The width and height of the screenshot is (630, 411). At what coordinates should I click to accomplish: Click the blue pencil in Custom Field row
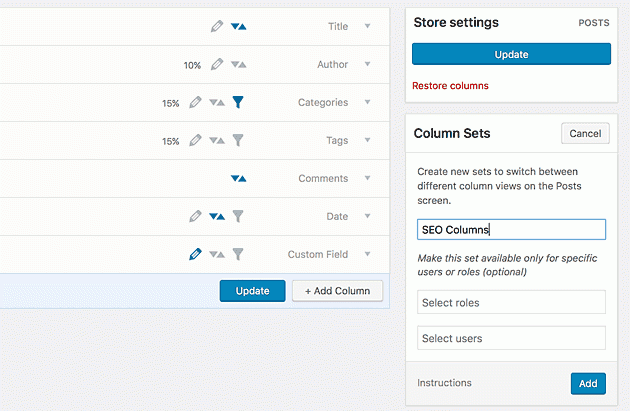point(195,254)
